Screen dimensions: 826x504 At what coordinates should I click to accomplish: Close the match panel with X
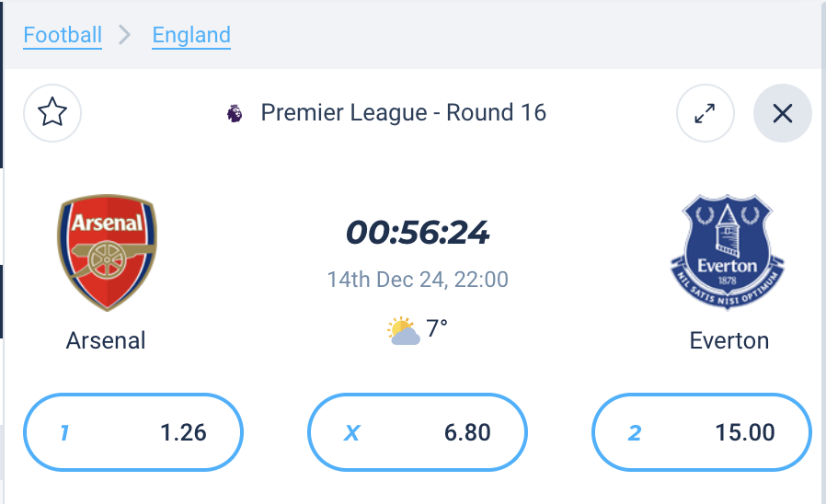coord(782,113)
